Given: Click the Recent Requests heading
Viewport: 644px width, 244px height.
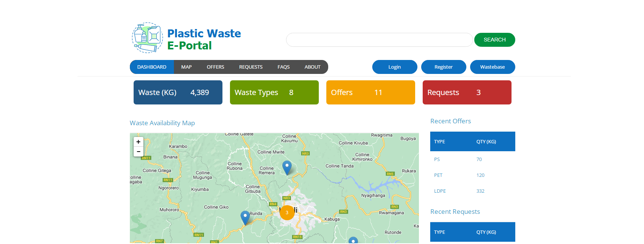Looking at the screenshot, I should [455, 212].
